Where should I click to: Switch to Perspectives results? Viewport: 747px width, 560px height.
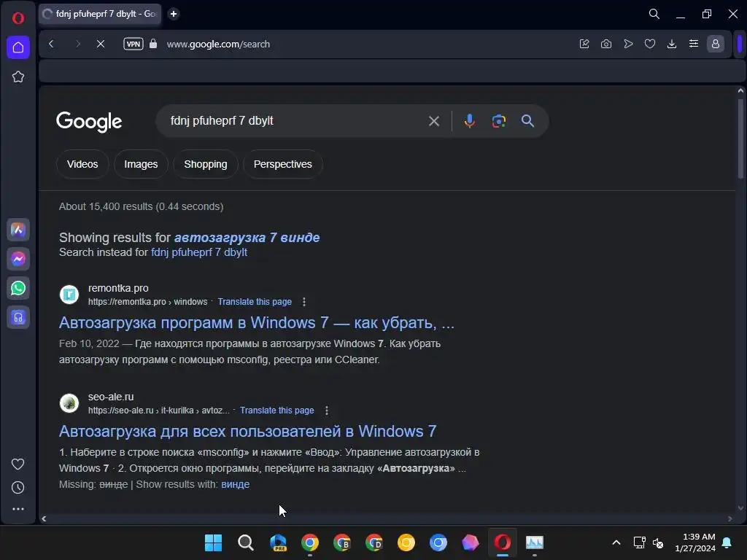point(283,164)
